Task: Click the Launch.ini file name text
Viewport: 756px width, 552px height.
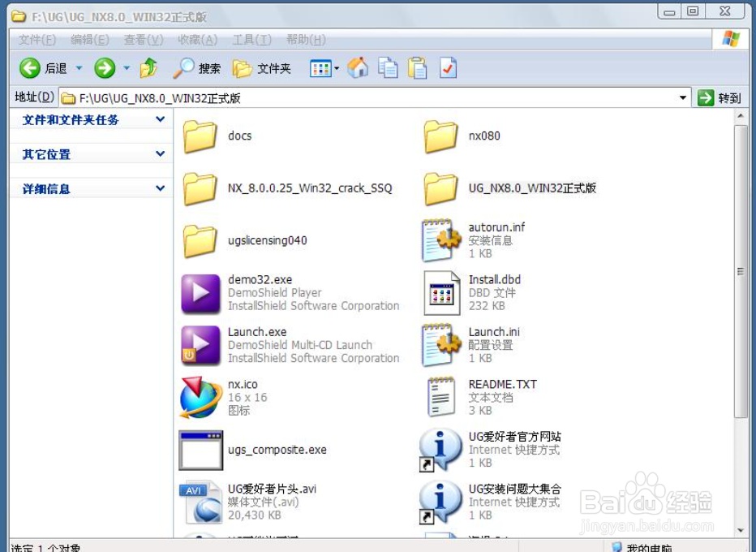Action: 494,332
